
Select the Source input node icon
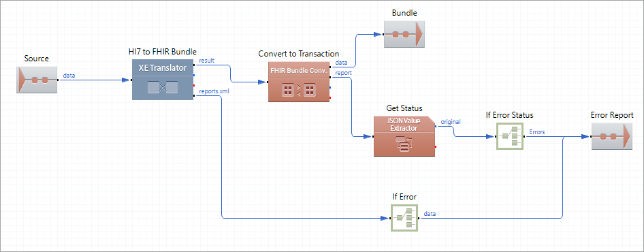click(37, 80)
